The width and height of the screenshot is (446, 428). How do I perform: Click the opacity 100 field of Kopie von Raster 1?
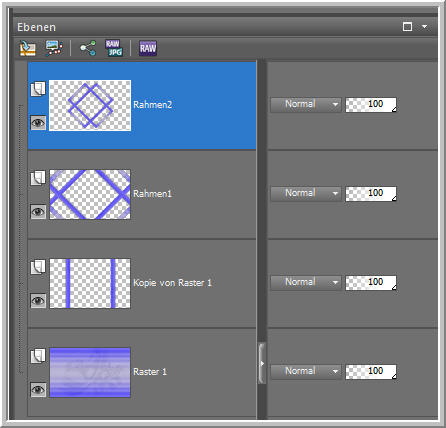click(x=371, y=283)
